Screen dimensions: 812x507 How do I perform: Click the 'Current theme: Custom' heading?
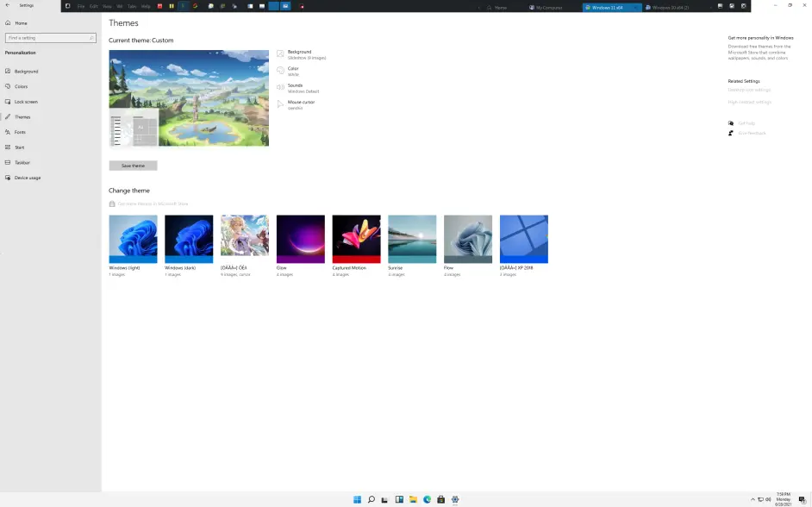pyautogui.click(x=141, y=41)
